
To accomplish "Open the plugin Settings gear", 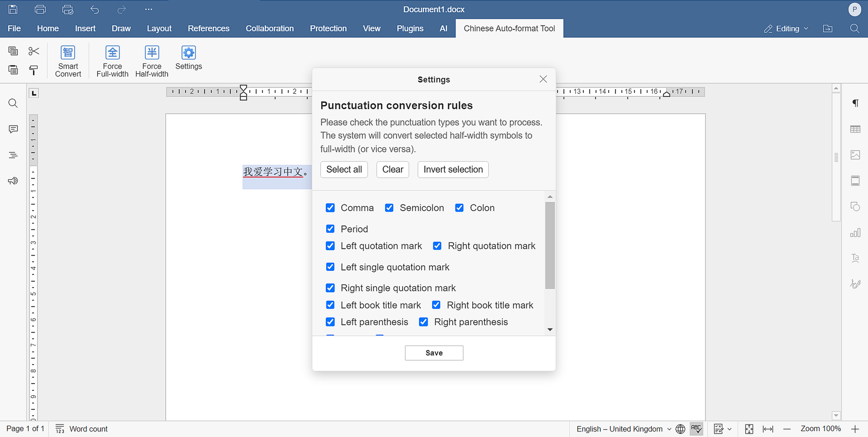I will tap(189, 58).
